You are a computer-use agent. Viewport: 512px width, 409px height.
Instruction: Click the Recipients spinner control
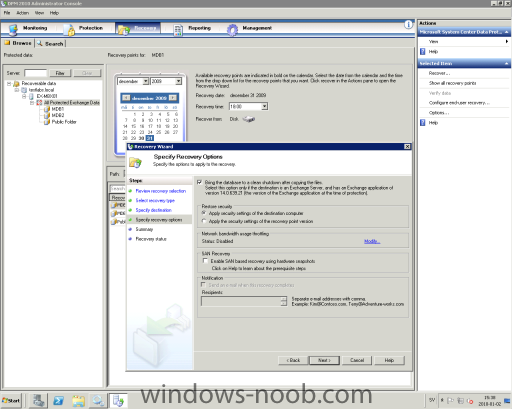[284, 301]
